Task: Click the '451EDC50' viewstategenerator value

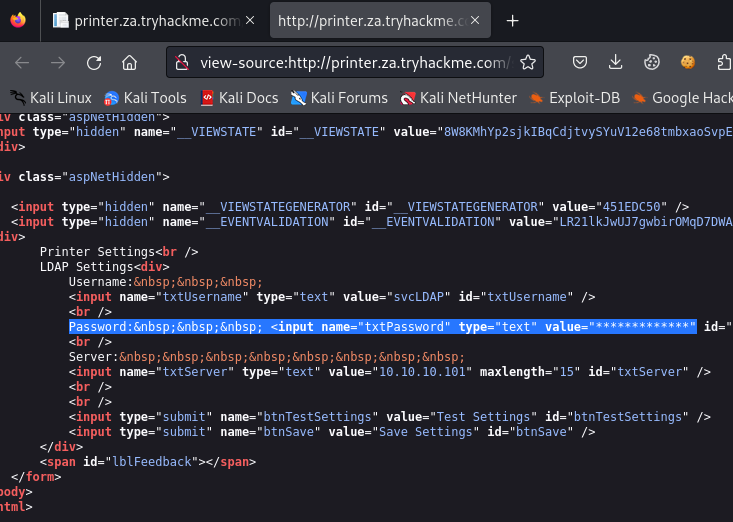Action: (632, 207)
